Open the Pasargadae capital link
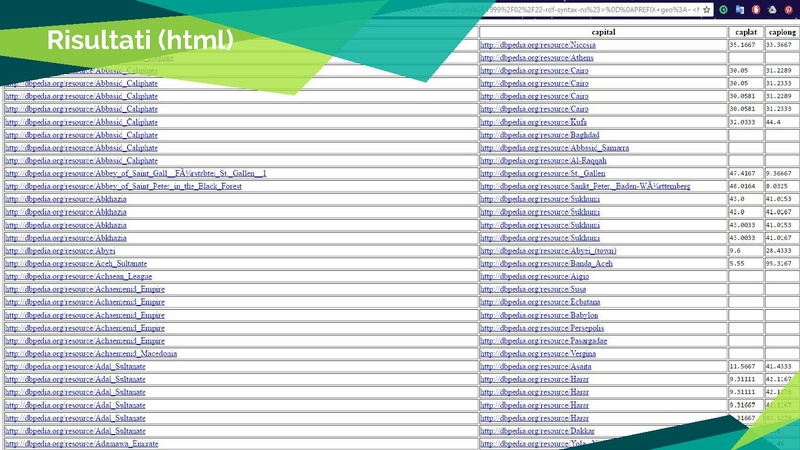Screen dimensions: 800x450 click(x=543, y=341)
